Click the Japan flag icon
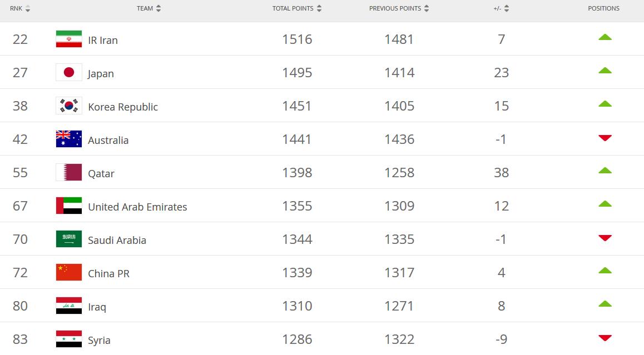This screenshot has height=355, width=644. pos(68,72)
